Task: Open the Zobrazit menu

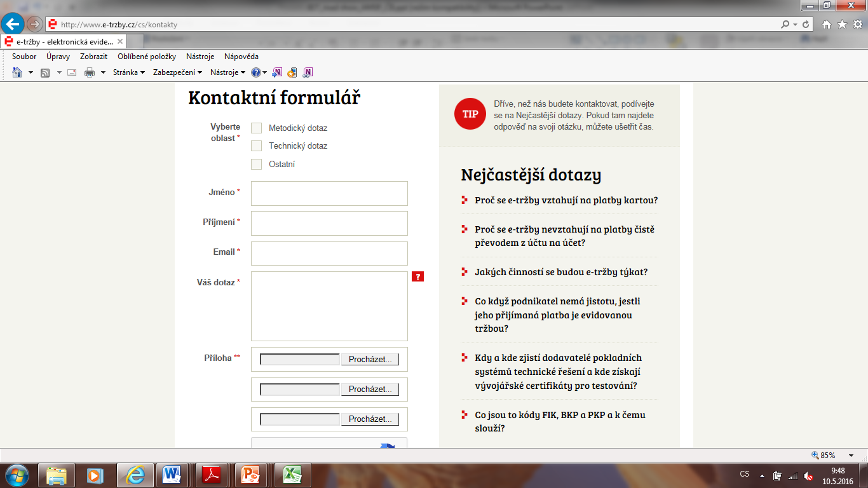Action: pos(93,57)
